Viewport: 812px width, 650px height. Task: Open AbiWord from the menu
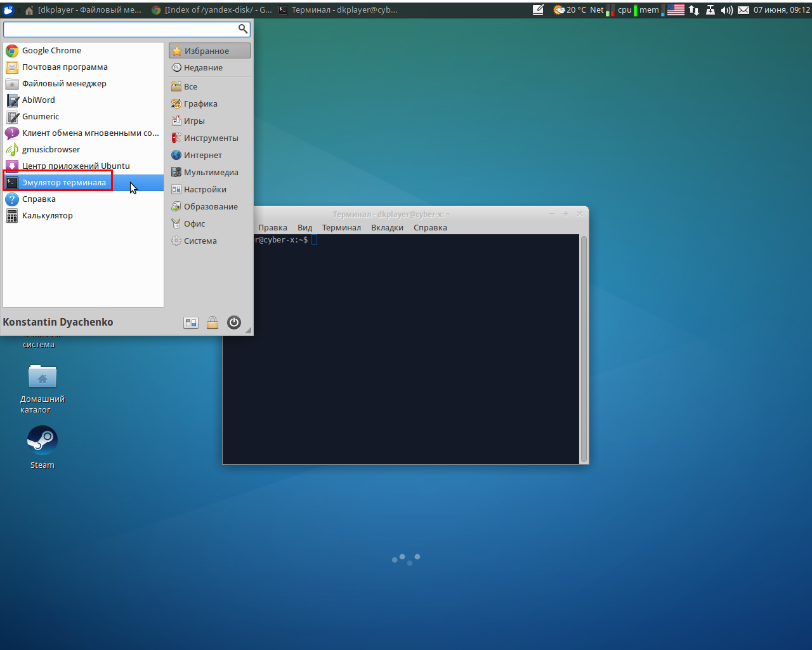tap(38, 100)
